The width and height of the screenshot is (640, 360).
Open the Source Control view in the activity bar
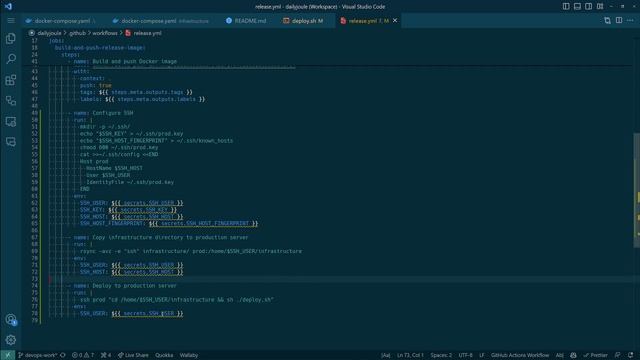[11, 100]
